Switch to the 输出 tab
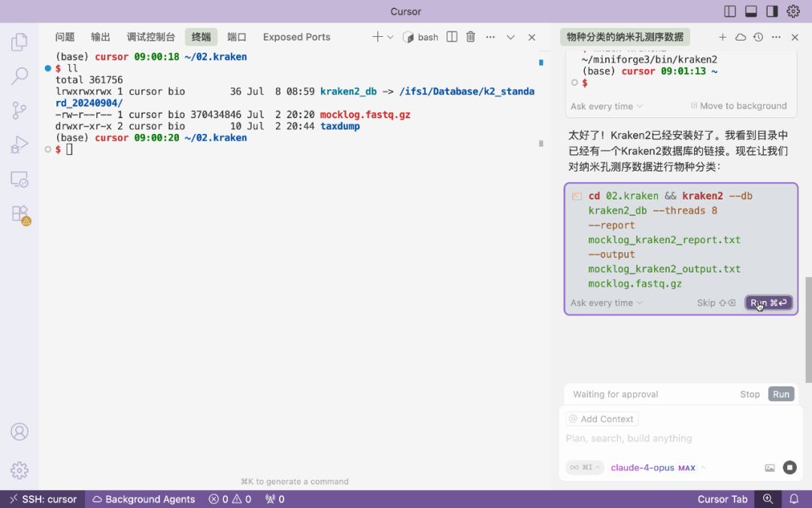The height and width of the screenshot is (508, 812). tap(101, 37)
